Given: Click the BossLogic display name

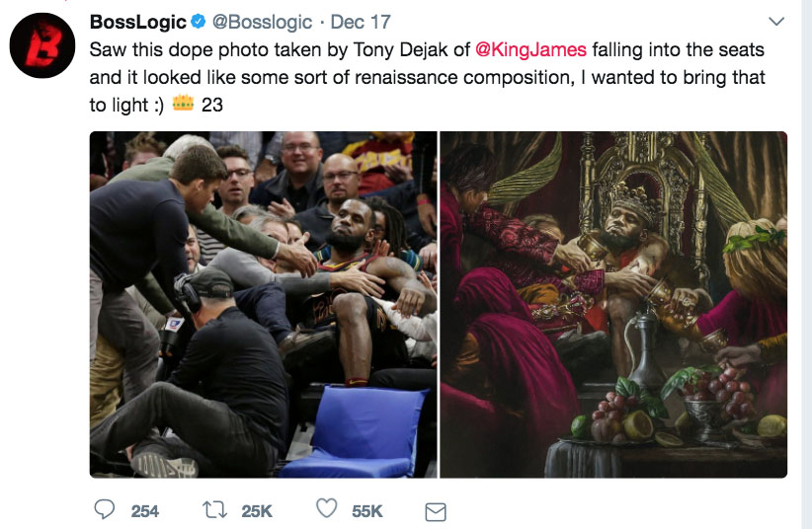Looking at the screenshot, I should tap(137, 22).
